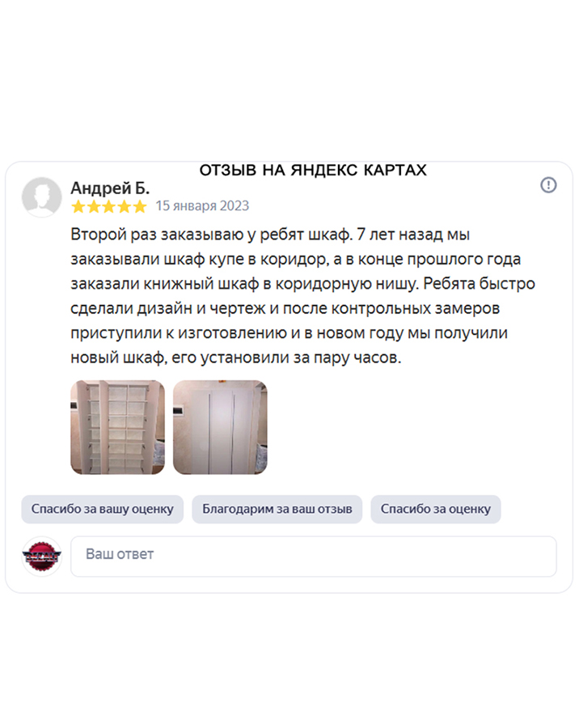Image resolution: width=579 pixels, height=728 pixels.
Task: Click the date 15 января 2023
Action: click(x=202, y=205)
